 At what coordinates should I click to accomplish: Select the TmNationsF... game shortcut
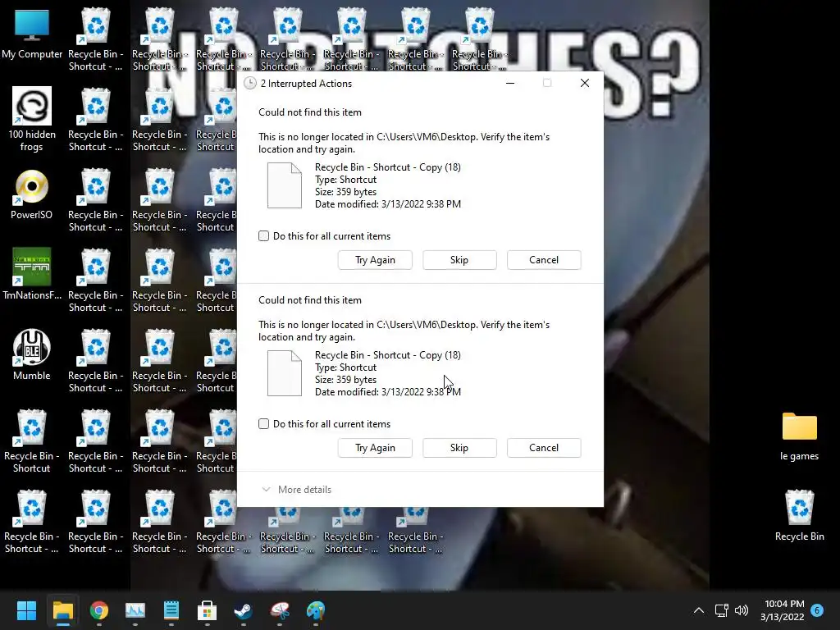click(x=32, y=274)
